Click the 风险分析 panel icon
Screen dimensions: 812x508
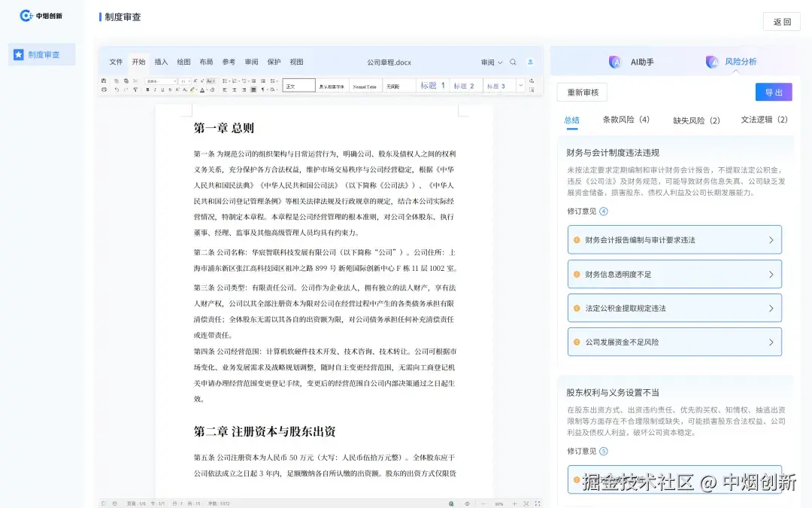tap(712, 61)
